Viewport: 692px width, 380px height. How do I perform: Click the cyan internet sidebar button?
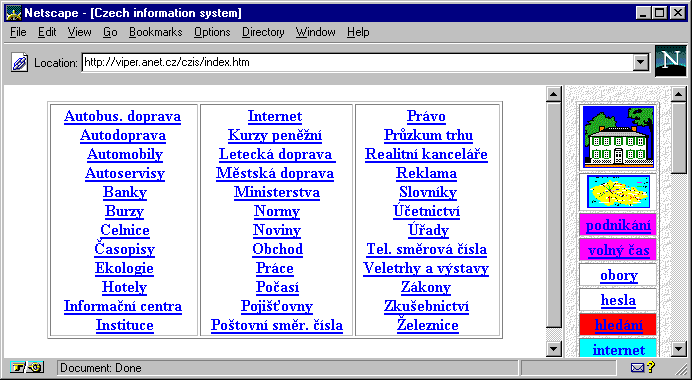[618, 350]
